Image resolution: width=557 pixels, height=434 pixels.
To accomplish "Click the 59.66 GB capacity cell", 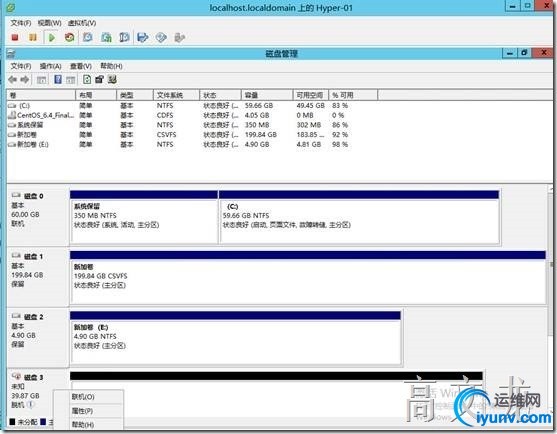I will coord(259,106).
